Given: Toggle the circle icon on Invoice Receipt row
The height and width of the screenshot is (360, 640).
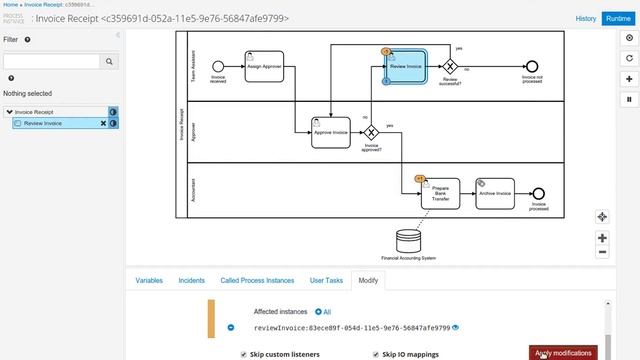Looking at the screenshot, I should (113, 112).
